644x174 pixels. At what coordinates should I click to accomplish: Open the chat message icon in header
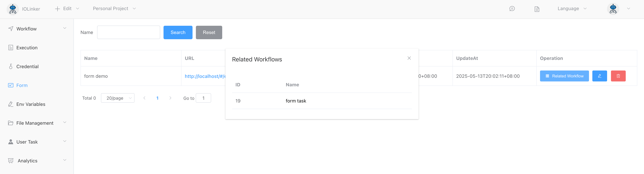512,9
